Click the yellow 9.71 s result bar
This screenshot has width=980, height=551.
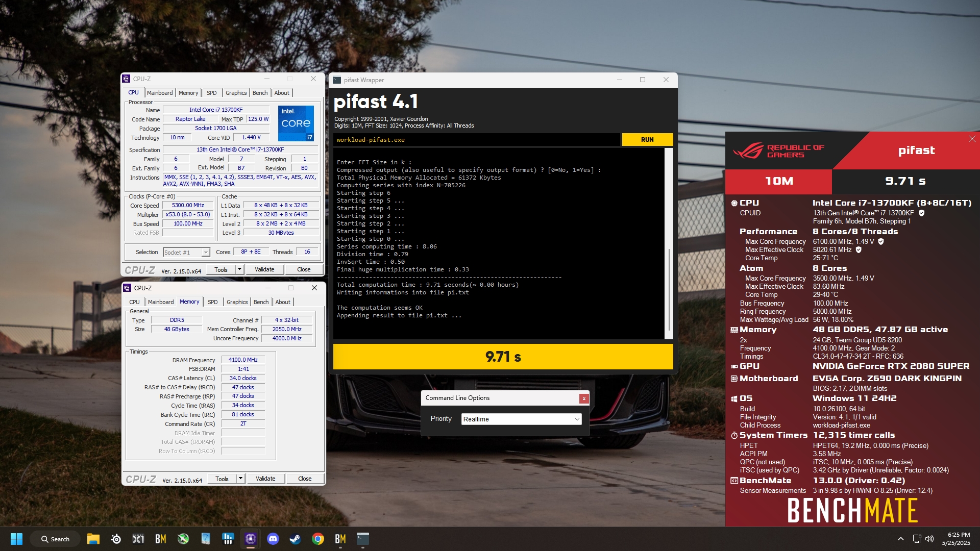coord(503,357)
